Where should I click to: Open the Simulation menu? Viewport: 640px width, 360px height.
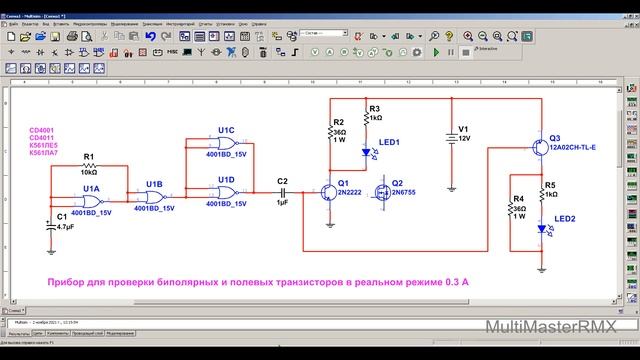pos(124,24)
